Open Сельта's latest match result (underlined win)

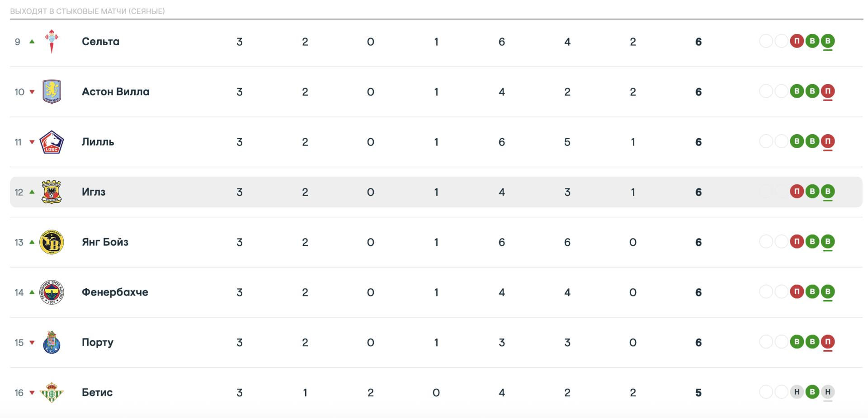(x=827, y=41)
